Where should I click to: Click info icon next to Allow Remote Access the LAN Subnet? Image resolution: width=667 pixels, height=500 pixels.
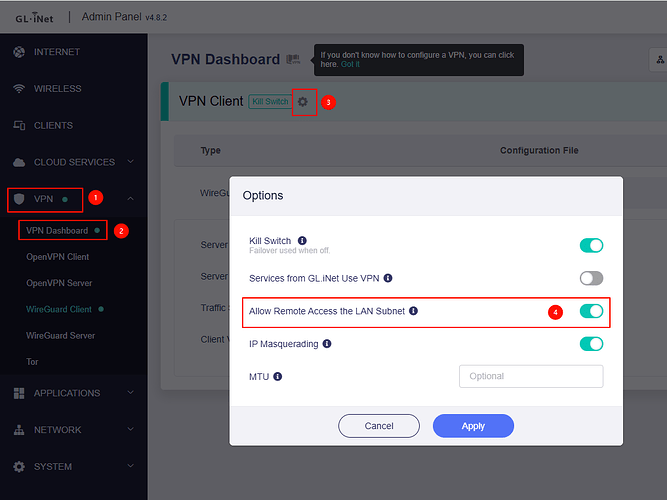413,311
